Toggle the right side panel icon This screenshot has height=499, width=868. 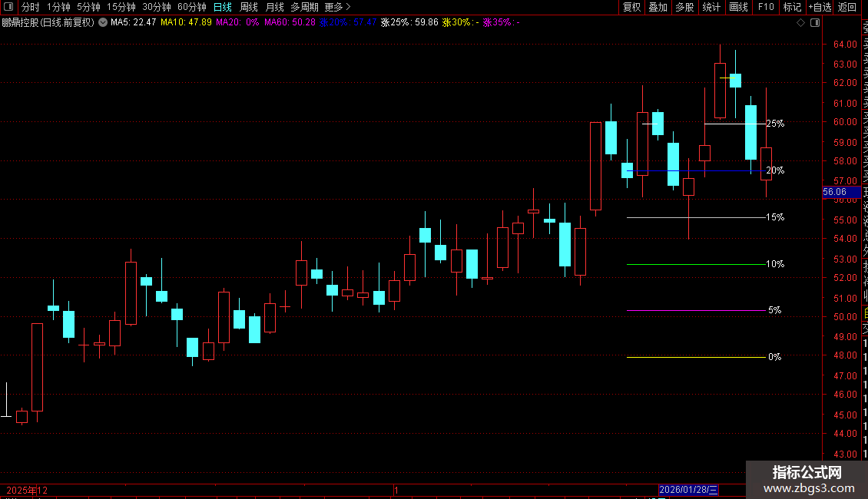point(815,23)
